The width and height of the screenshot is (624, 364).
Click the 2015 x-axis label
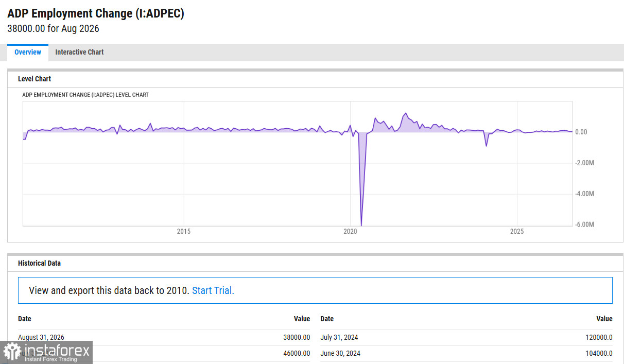pos(183,232)
